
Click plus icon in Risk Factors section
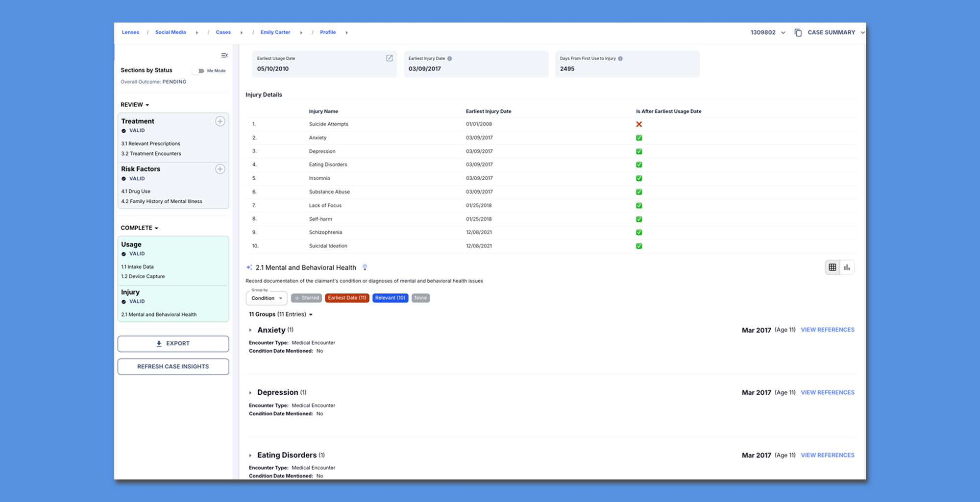[x=220, y=169]
